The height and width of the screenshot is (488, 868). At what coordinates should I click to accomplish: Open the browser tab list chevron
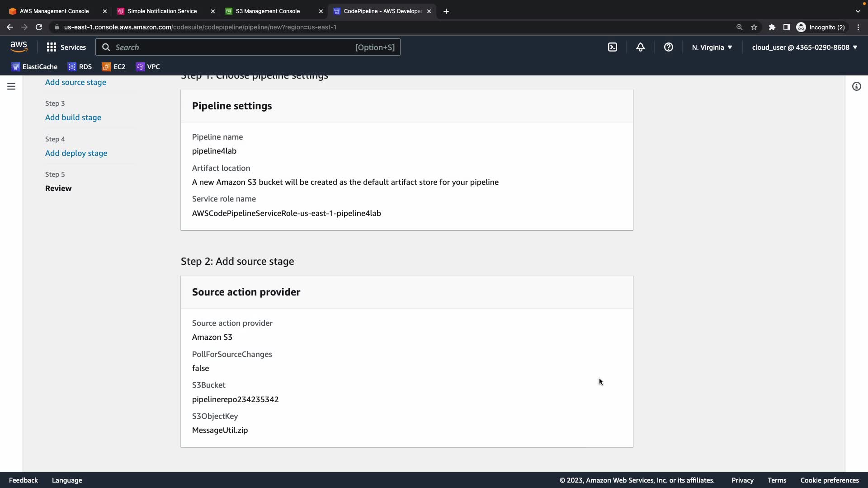click(x=858, y=11)
